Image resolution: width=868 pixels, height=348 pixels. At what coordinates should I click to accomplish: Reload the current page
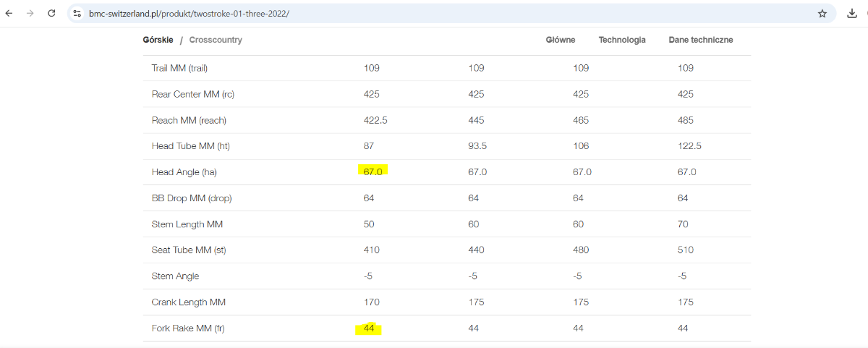click(x=51, y=13)
